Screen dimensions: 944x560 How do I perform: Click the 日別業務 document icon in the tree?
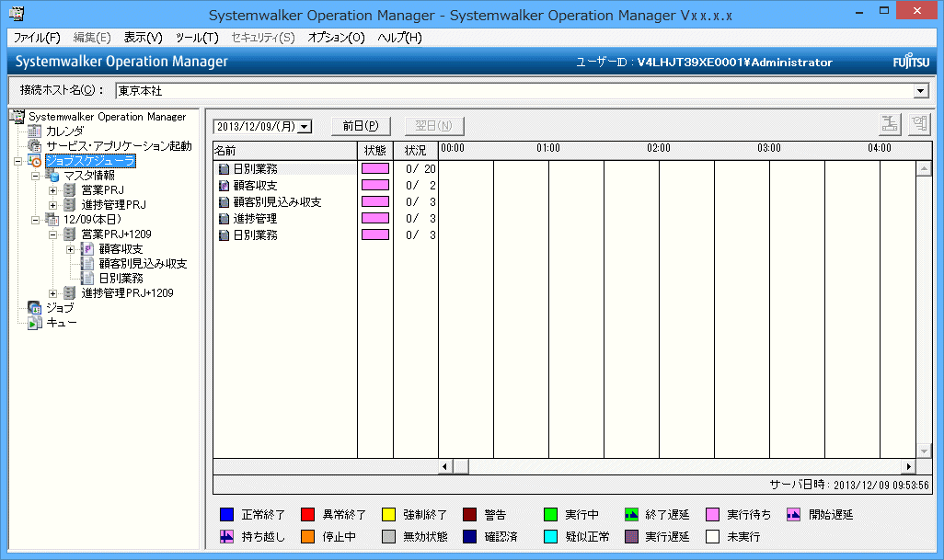click(x=88, y=278)
